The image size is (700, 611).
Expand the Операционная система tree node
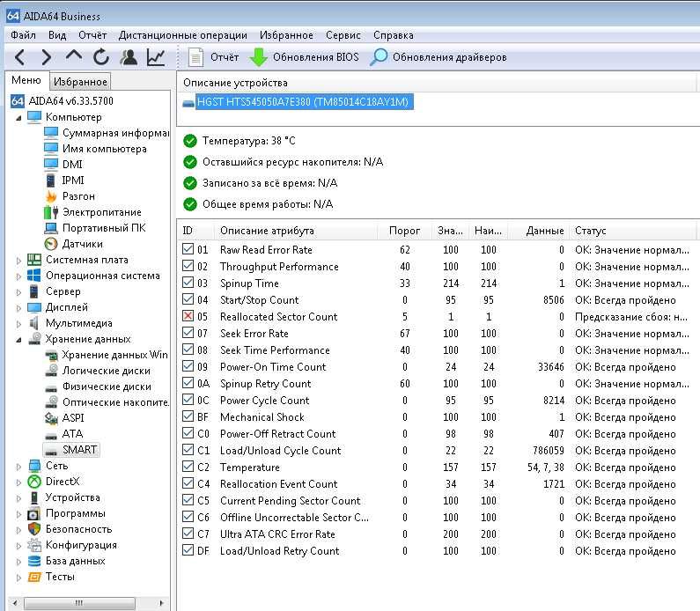pos(18,276)
